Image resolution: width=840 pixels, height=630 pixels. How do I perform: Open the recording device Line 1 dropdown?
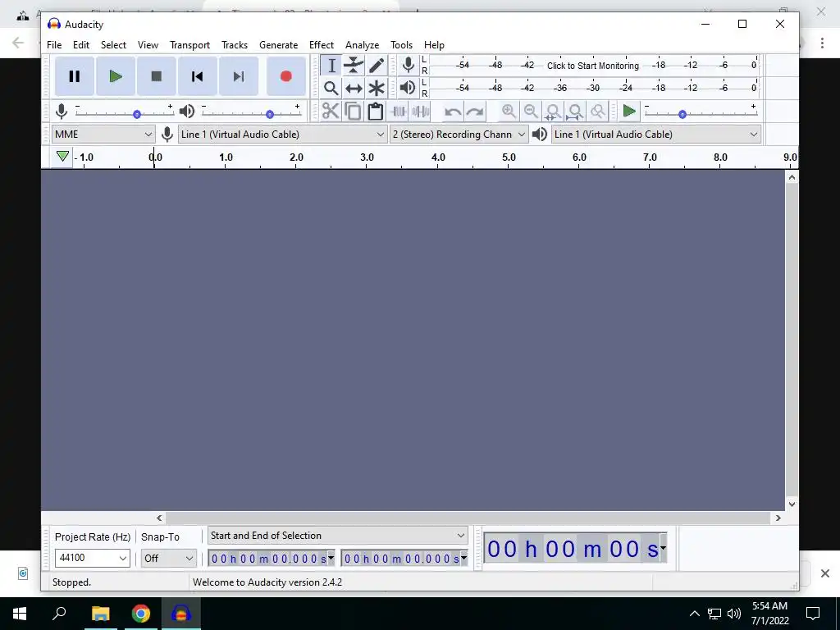tap(282, 135)
